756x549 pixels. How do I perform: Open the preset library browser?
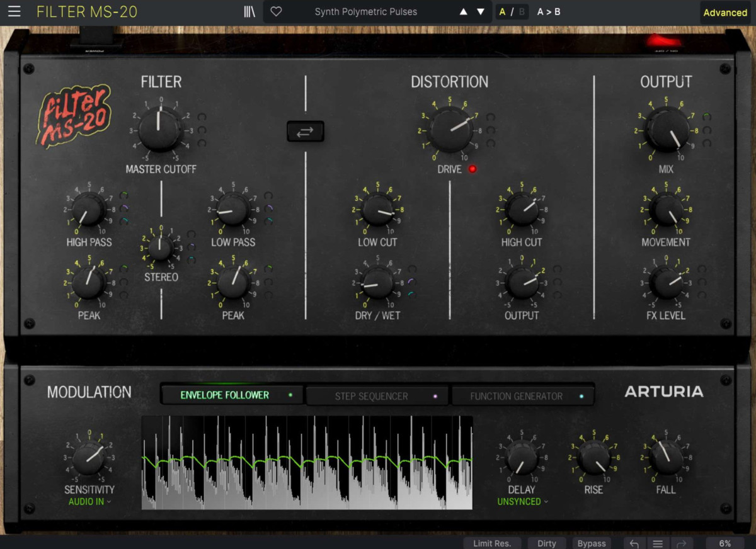249,11
